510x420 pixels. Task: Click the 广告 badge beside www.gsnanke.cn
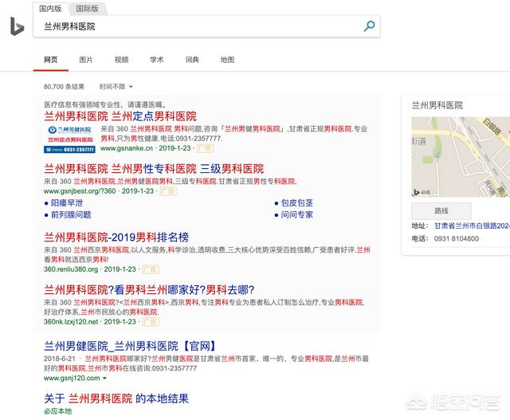click(206, 149)
